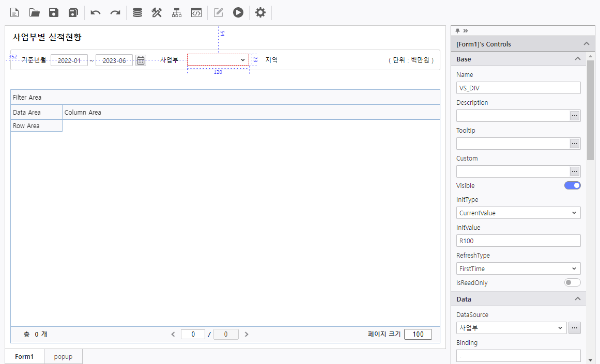Open the DataSource 사업부 dropdown
600x364 pixels.
511,328
